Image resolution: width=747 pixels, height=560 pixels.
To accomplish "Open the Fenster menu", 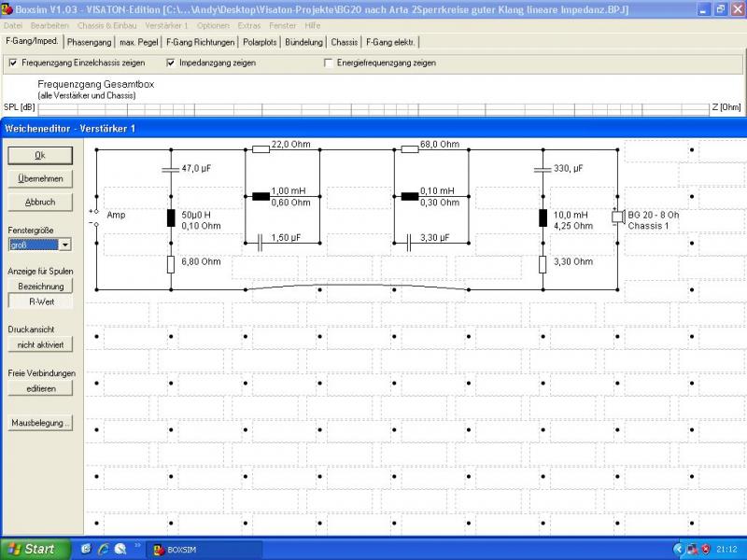I will [283, 26].
